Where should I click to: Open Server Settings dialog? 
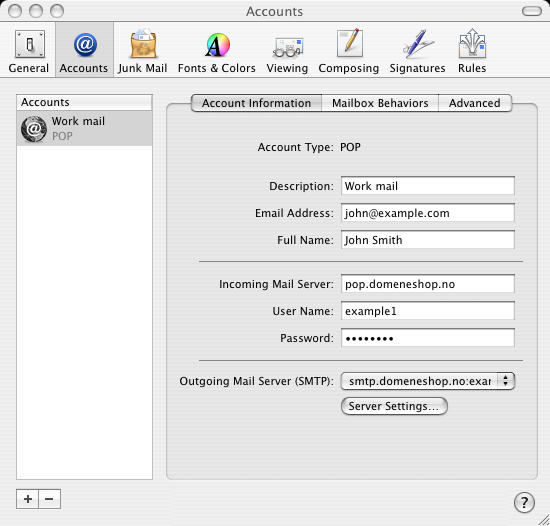[394, 406]
